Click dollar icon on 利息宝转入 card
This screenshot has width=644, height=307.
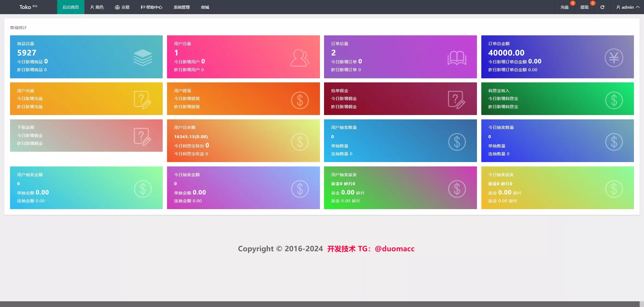pos(614,100)
